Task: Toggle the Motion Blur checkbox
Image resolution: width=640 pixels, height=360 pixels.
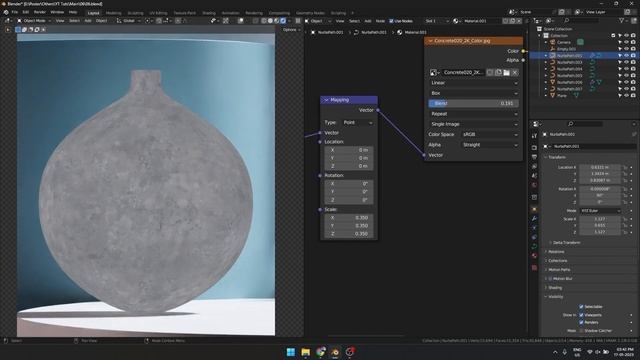Action: pos(550,279)
